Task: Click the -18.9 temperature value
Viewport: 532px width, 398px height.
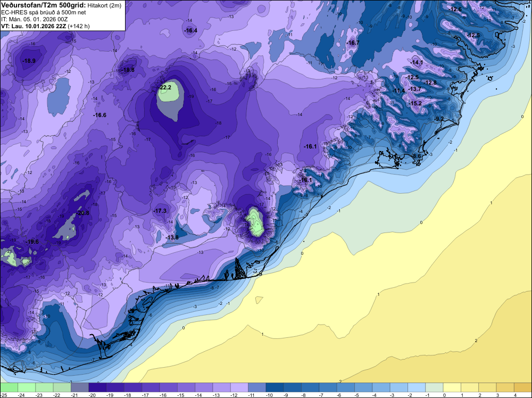Action: tap(29, 61)
